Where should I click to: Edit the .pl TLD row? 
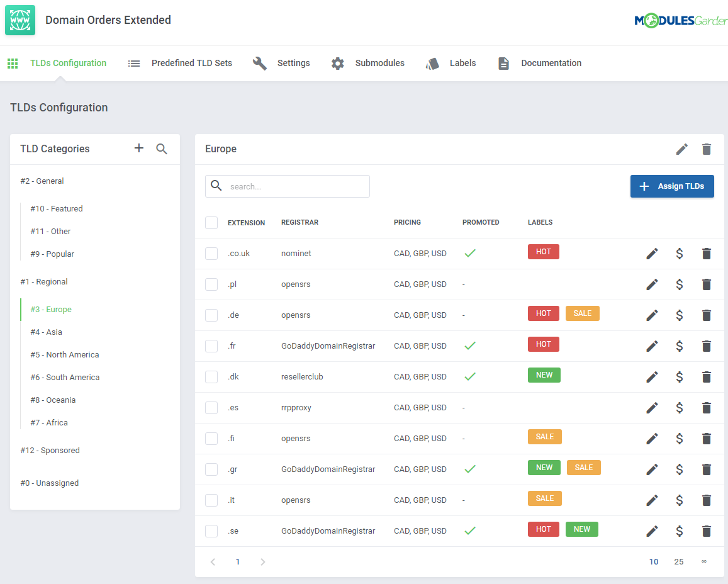652,284
